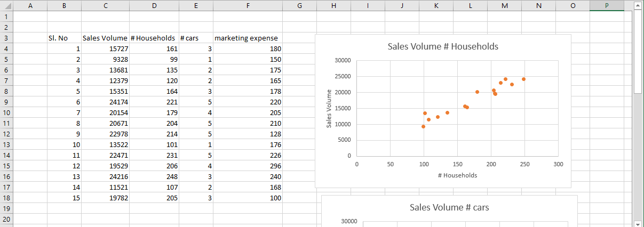Click the vertical scrollbar down arrow

638,223
